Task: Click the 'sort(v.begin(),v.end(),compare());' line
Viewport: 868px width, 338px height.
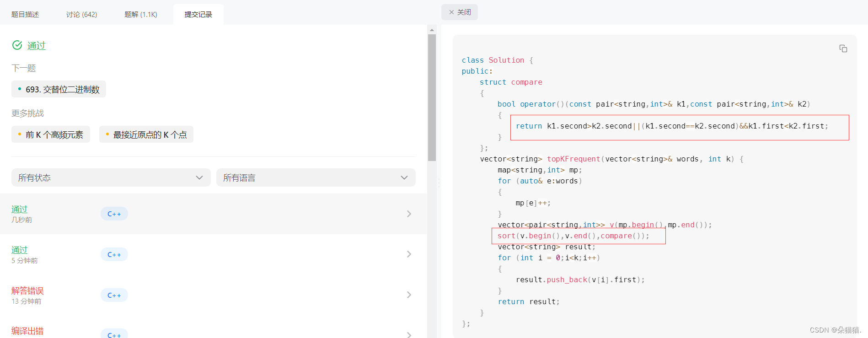Action: click(x=573, y=236)
